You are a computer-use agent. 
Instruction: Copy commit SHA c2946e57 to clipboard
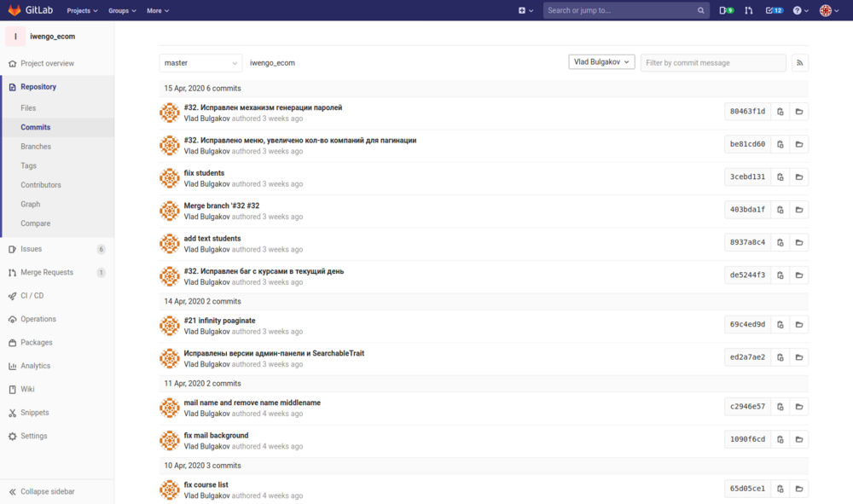(x=780, y=407)
